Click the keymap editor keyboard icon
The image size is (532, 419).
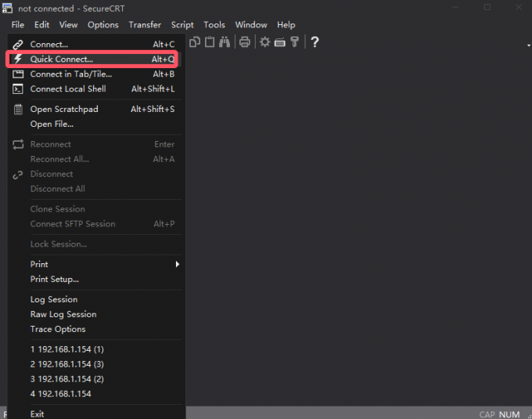coord(279,42)
